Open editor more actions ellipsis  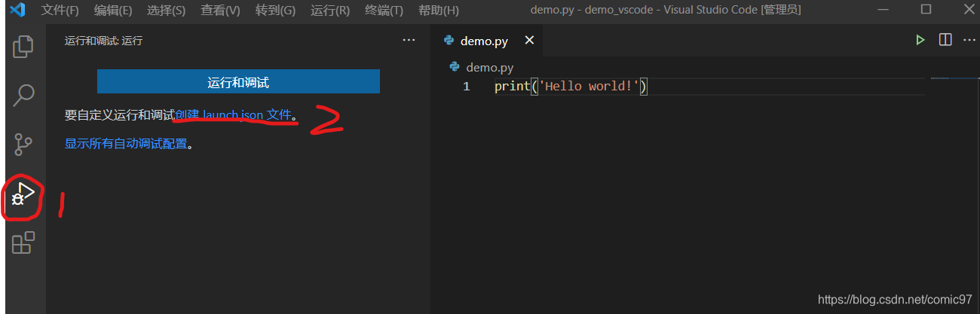[969, 41]
